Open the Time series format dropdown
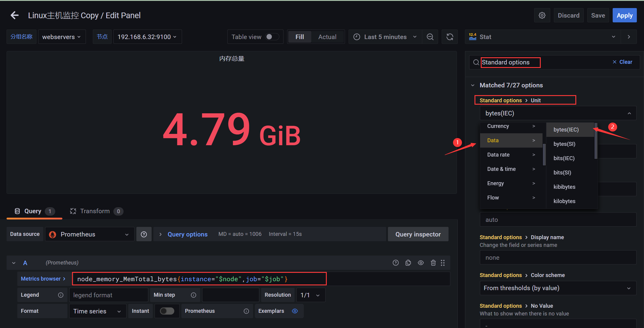Image resolution: width=644 pixels, height=328 pixels. (x=98, y=311)
